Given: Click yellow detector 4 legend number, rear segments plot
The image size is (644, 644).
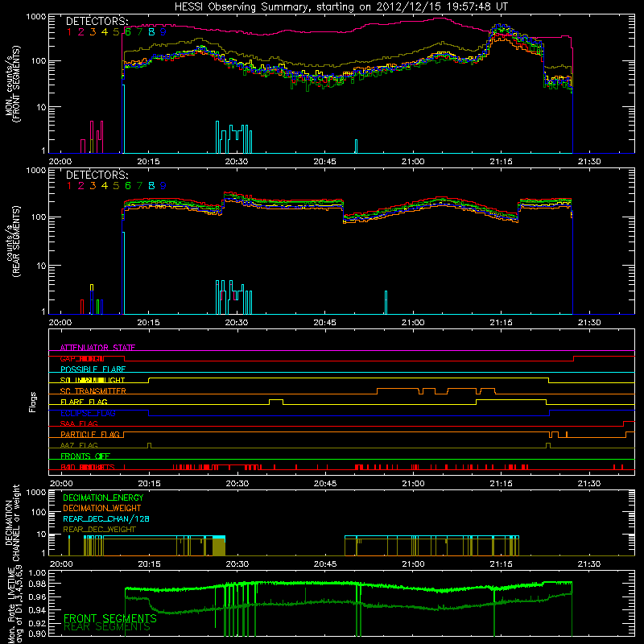Looking at the screenshot, I should pos(105,186).
